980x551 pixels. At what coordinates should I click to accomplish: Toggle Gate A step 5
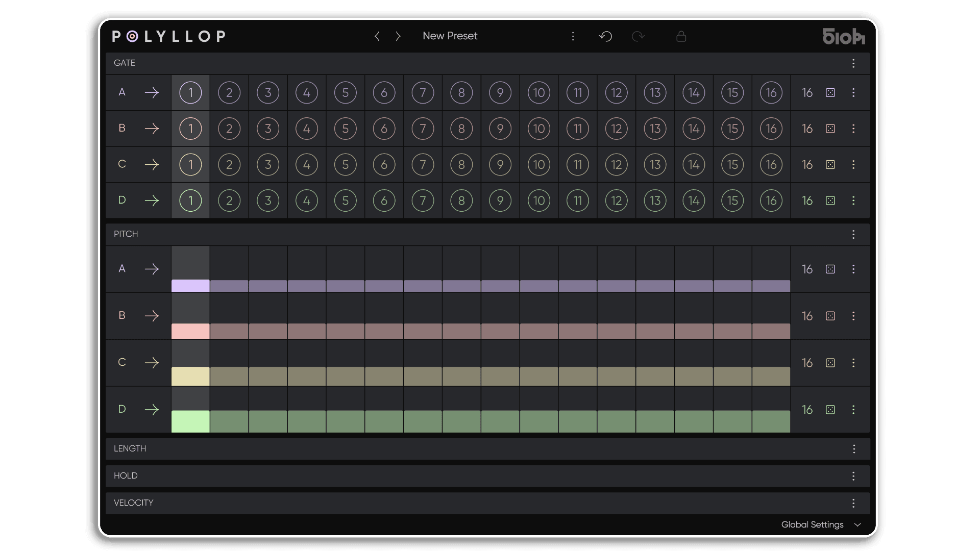pyautogui.click(x=346, y=93)
